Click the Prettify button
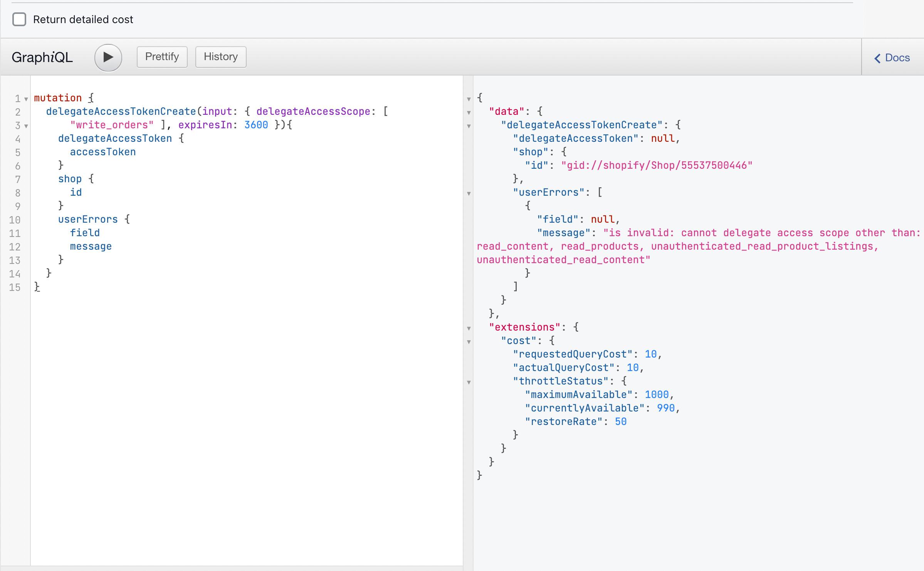This screenshot has height=571, width=924. pyautogui.click(x=162, y=57)
